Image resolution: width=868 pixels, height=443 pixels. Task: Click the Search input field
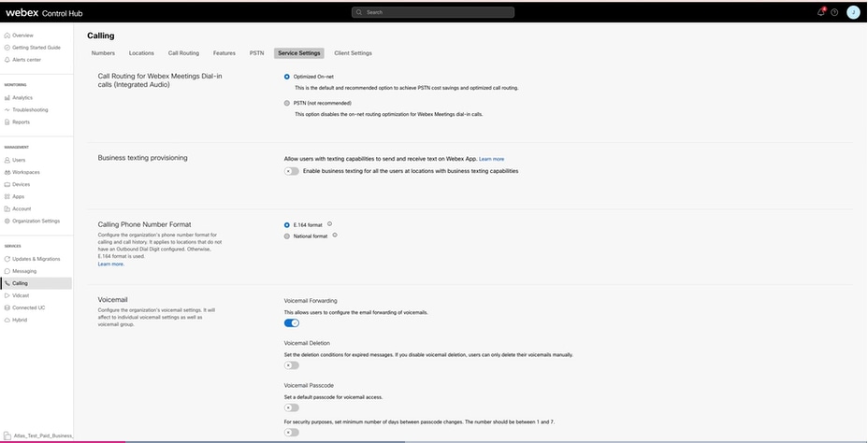tap(433, 12)
